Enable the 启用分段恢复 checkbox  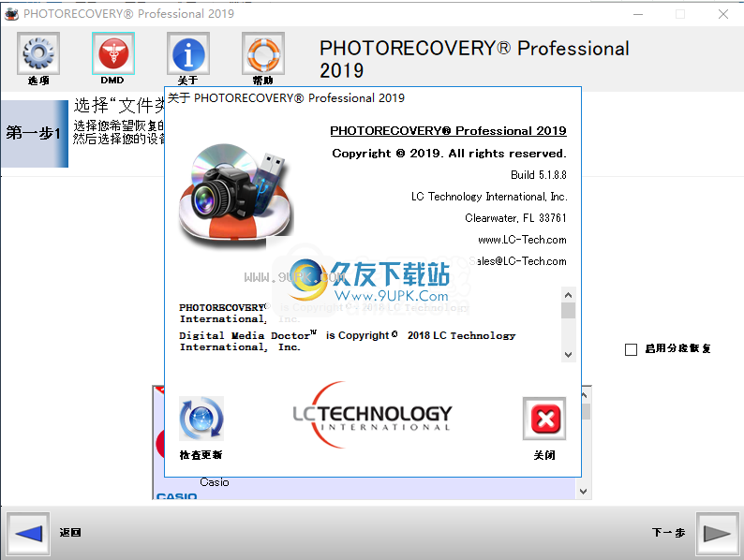click(631, 349)
